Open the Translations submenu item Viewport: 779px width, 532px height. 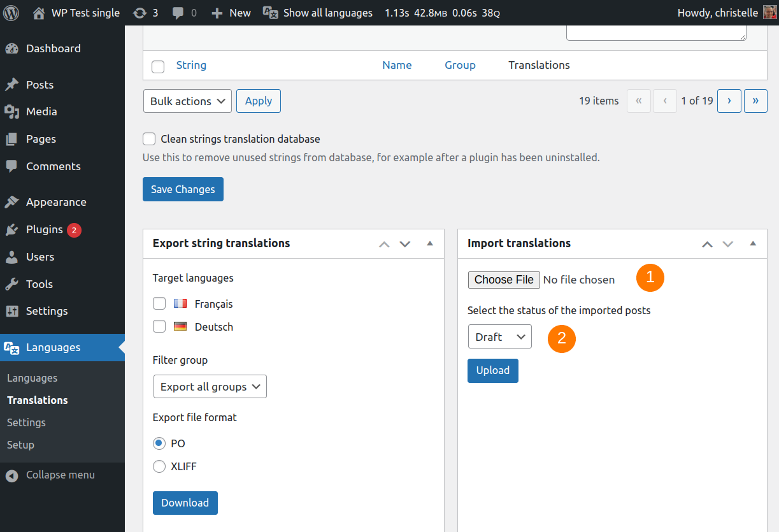click(37, 400)
